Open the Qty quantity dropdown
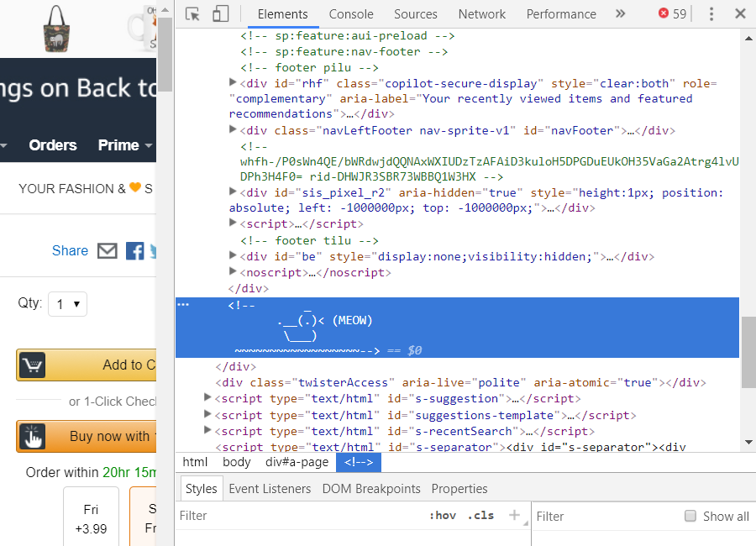The height and width of the screenshot is (546, 756). click(x=67, y=304)
